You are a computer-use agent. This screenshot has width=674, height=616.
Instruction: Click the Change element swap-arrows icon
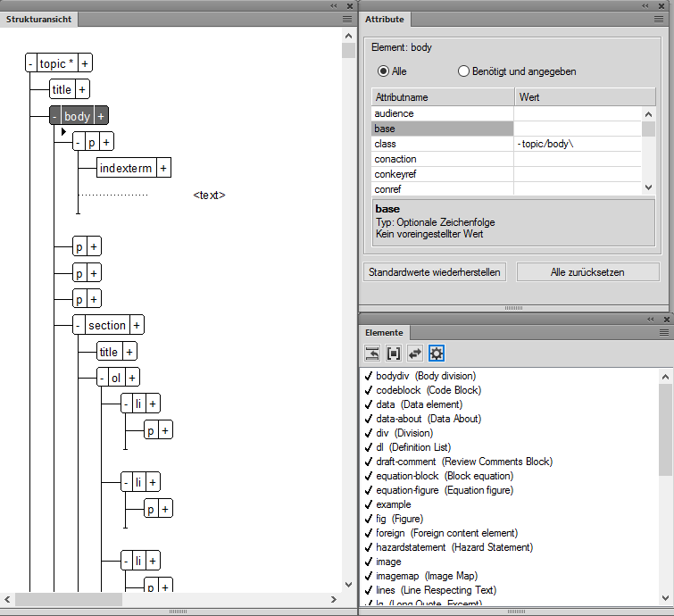coord(414,354)
